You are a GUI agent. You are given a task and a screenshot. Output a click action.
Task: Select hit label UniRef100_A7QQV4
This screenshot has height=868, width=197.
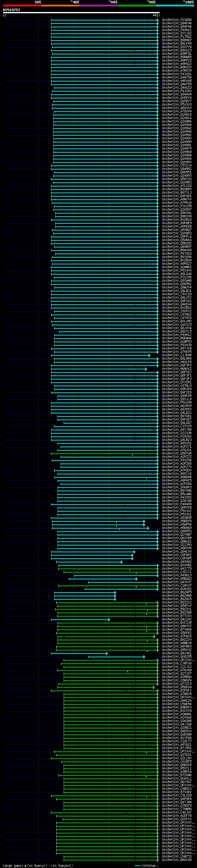(x=177, y=111)
